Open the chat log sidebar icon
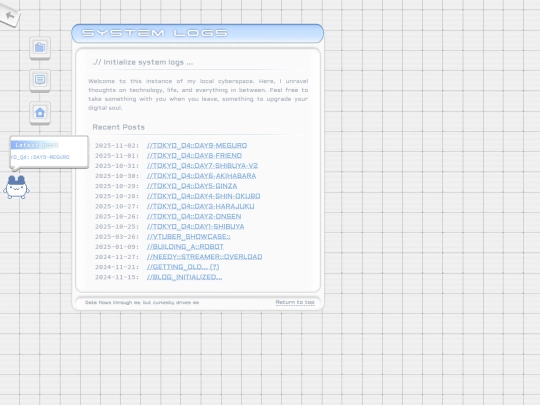Viewport: 540px width, 405px height. [x=40, y=80]
